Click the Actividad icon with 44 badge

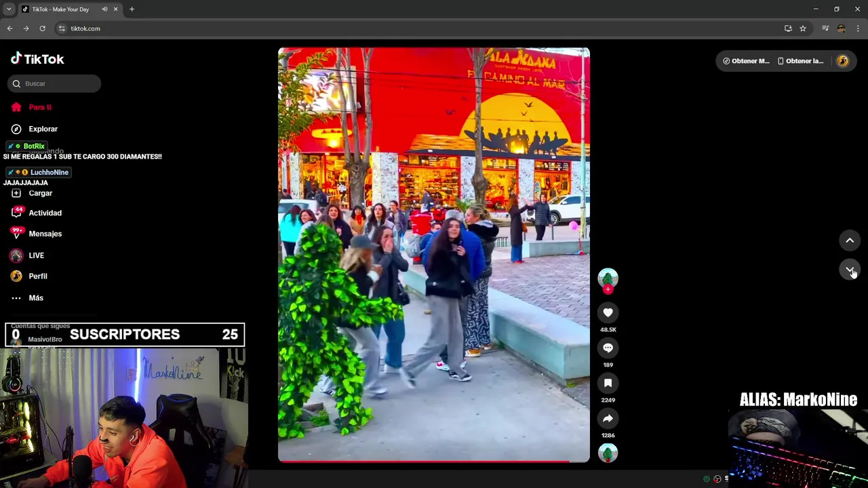coord(16,212)
